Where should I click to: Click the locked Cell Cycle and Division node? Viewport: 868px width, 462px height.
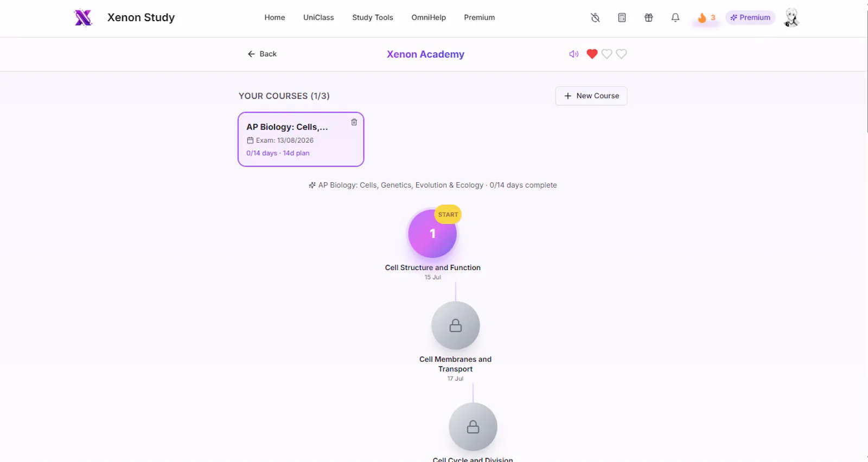(x=473, y=427)
